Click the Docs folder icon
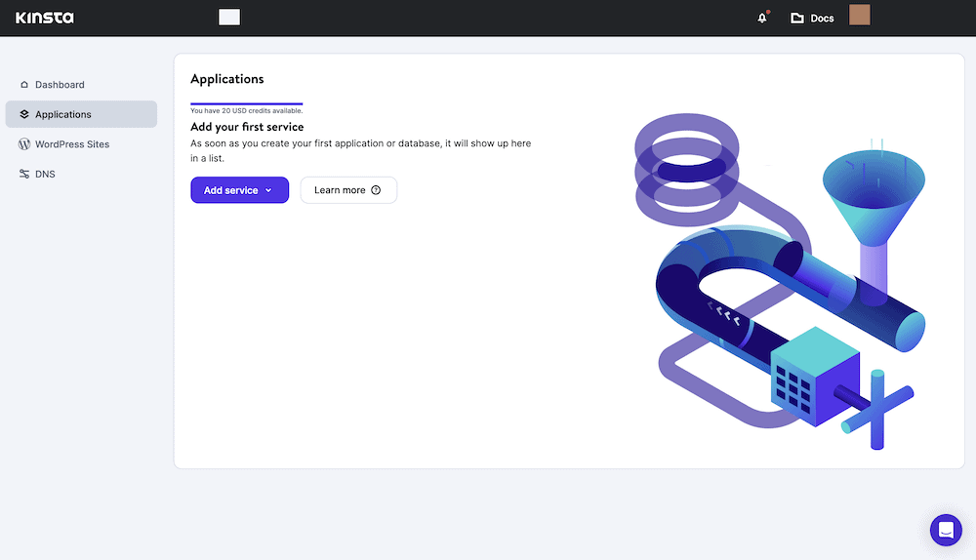Image resolution: width=976 pixels, height=560 pixels. 797,18
